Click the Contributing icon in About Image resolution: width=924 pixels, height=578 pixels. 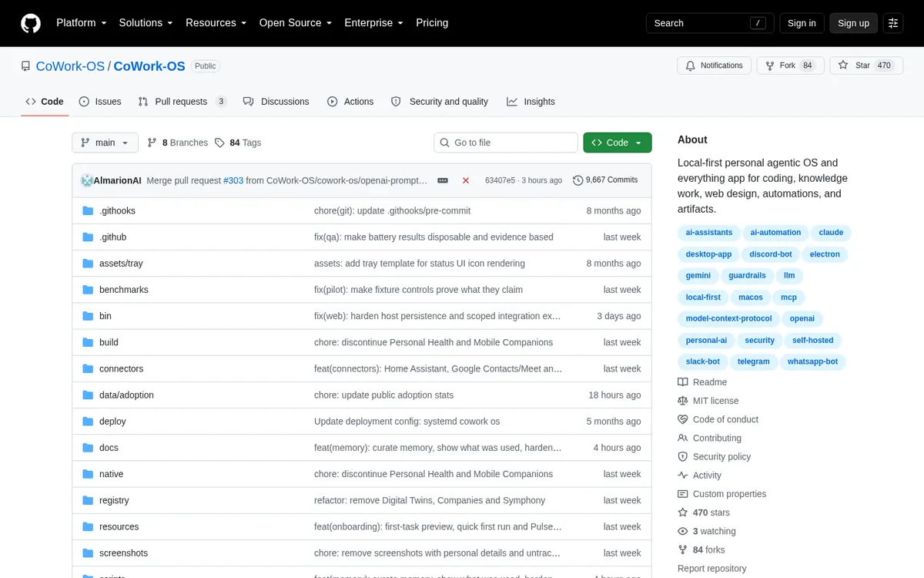[683, 438]
